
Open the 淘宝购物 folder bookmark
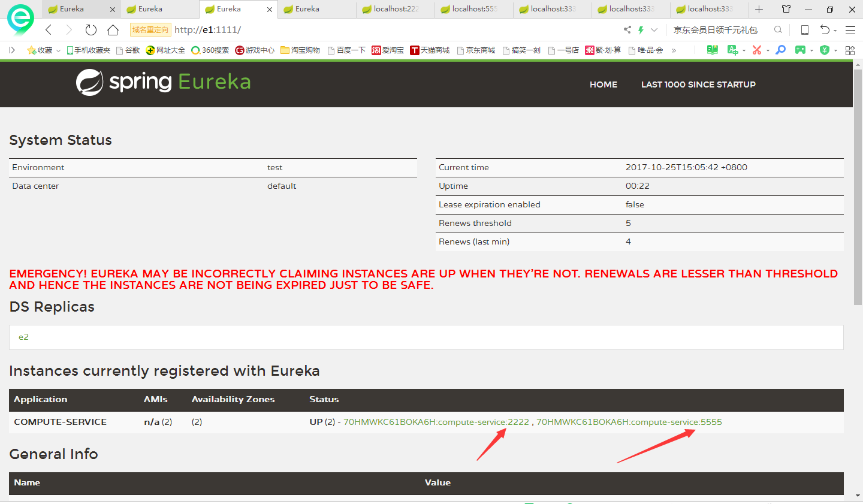pos(300,50)
